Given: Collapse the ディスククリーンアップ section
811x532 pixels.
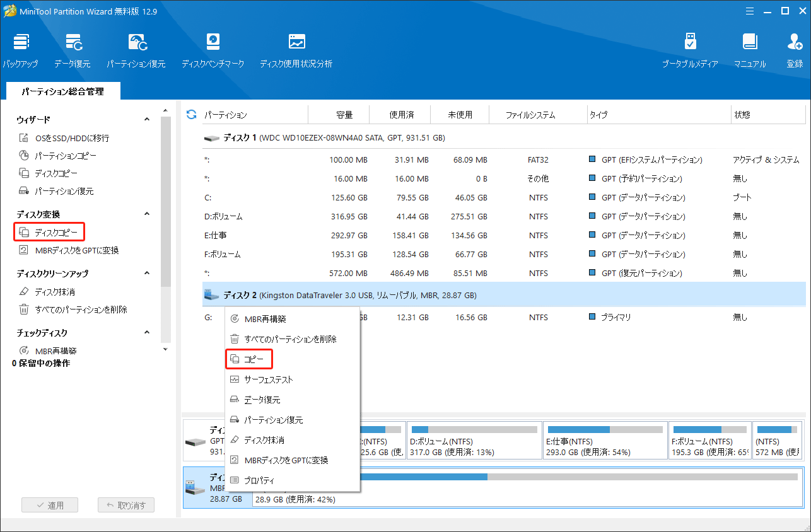Looking at the screenshot, I should 147,274.
